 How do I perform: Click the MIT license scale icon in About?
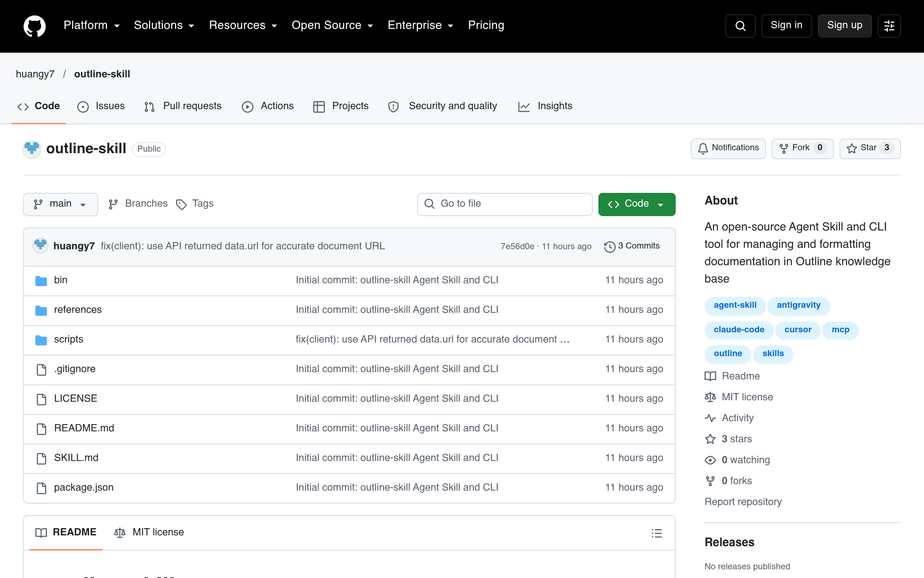click(710, 397)
